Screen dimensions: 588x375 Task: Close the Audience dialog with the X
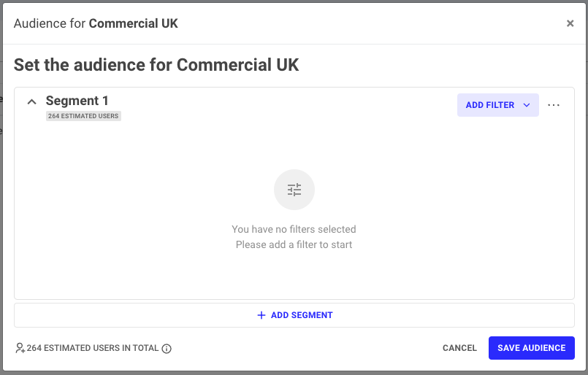tap(570, 23)
